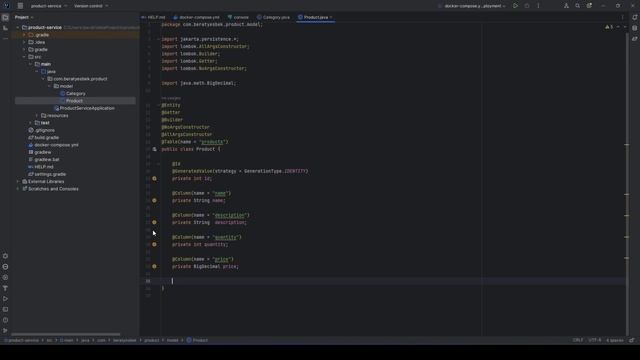Open Search Everywhere magnifier
The width and height of the screenshot is (640, 360).
(x=578, y=6)
